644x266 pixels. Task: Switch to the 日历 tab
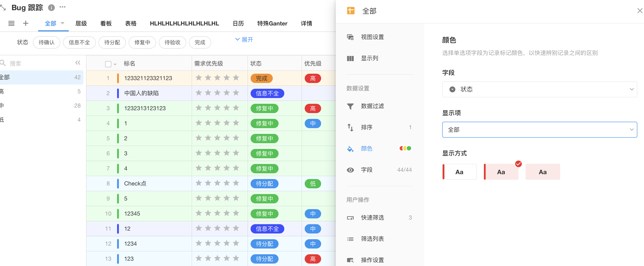[x=238, y=23]
